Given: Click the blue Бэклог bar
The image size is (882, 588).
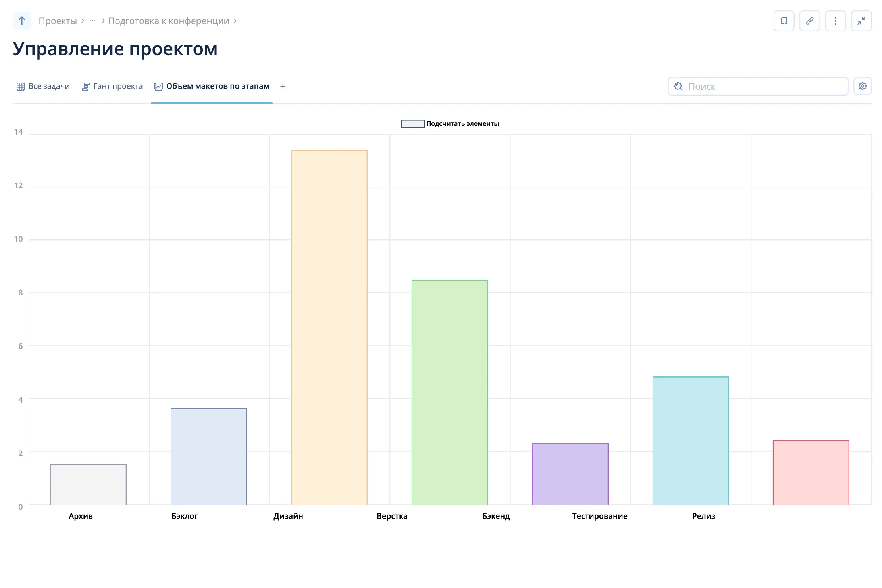Looking at the screenshot, I should pyautogui.click(x=209, y=457).
